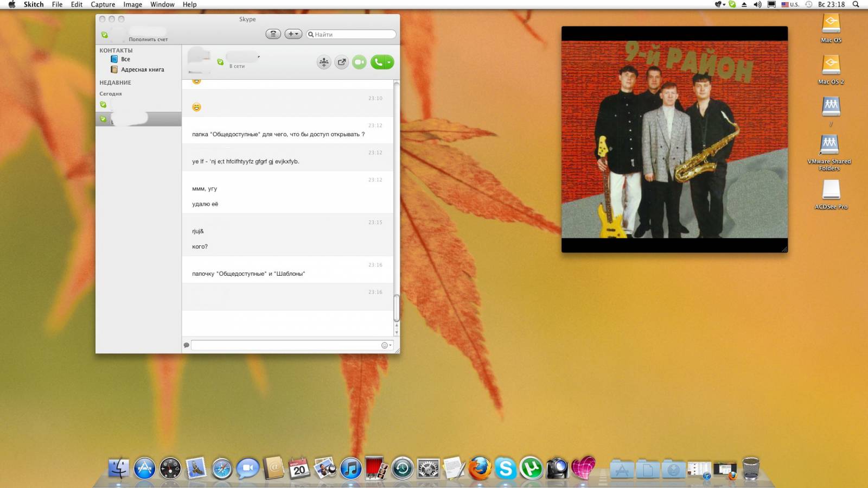
Task: Click the chat scrollbar thumb
Action: [x=397, y=308]
